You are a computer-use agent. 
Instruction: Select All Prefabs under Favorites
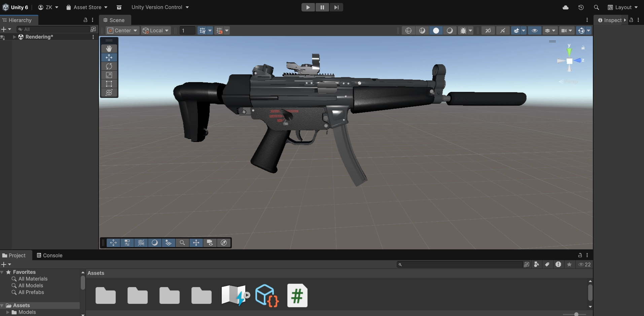coord(31,292)
